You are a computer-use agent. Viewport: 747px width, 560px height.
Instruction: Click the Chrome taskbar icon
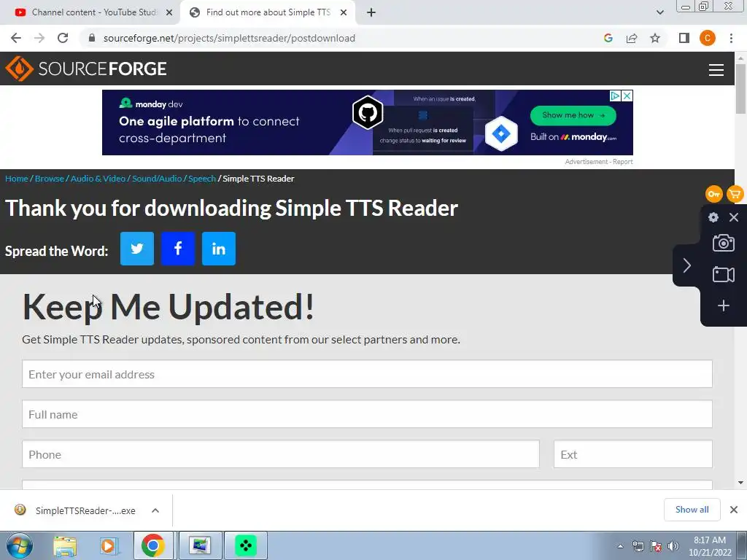pos(152,545)
